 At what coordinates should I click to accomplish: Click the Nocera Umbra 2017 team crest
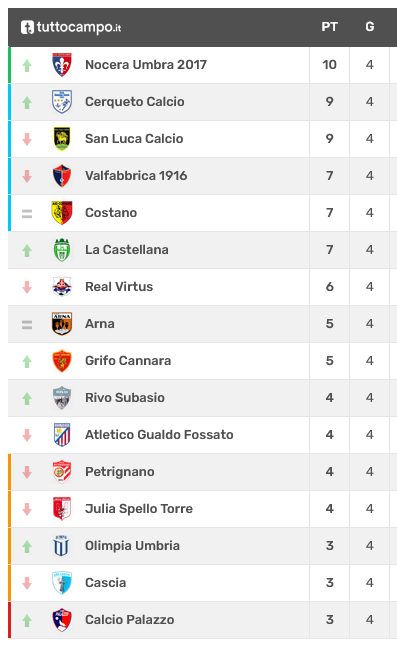62,65
